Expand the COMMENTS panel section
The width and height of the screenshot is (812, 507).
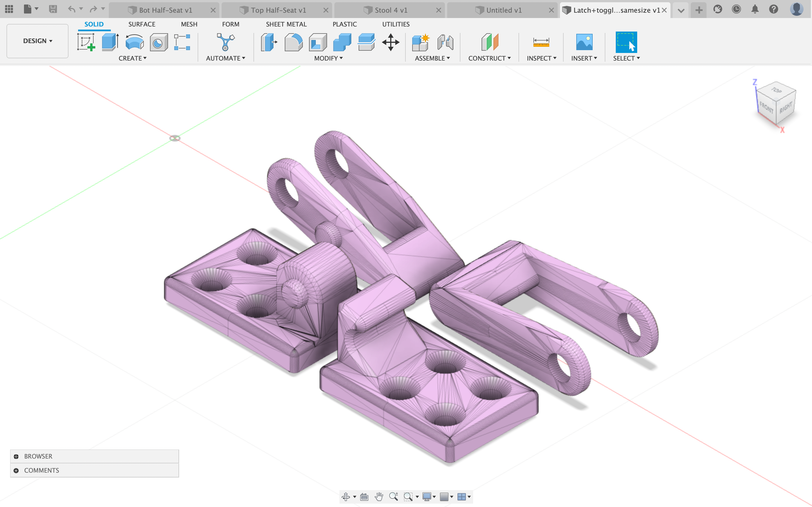click(x=16, y=470)
